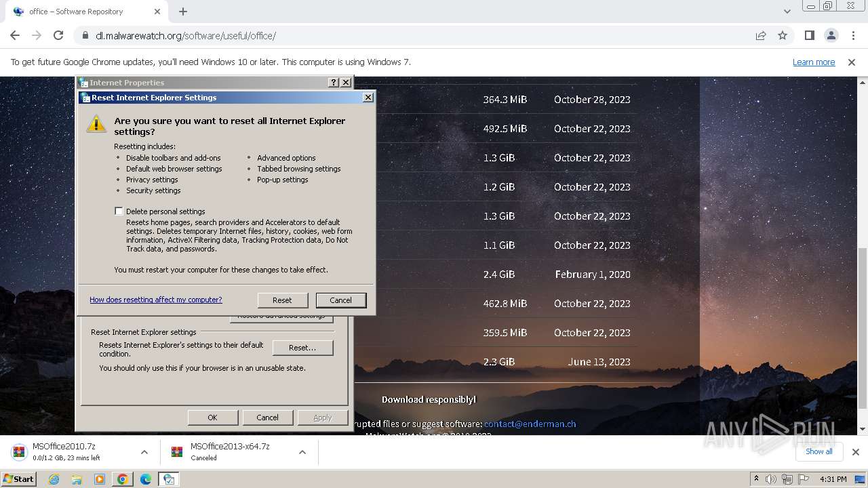The height and width of the screenshot is (488, 868).
Task: Dismiss the Chrome update notification bar
Action: click(852, 62)
